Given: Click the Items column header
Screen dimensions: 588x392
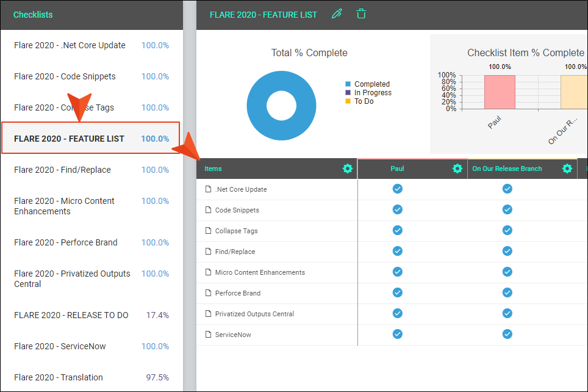Looking at the screenshot, I should 213,169.
